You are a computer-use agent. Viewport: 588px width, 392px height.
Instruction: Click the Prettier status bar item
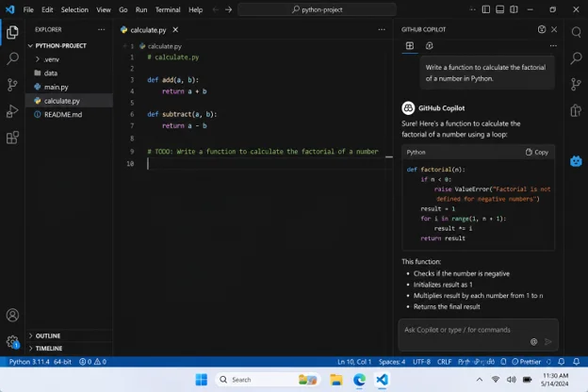(526, 362)
